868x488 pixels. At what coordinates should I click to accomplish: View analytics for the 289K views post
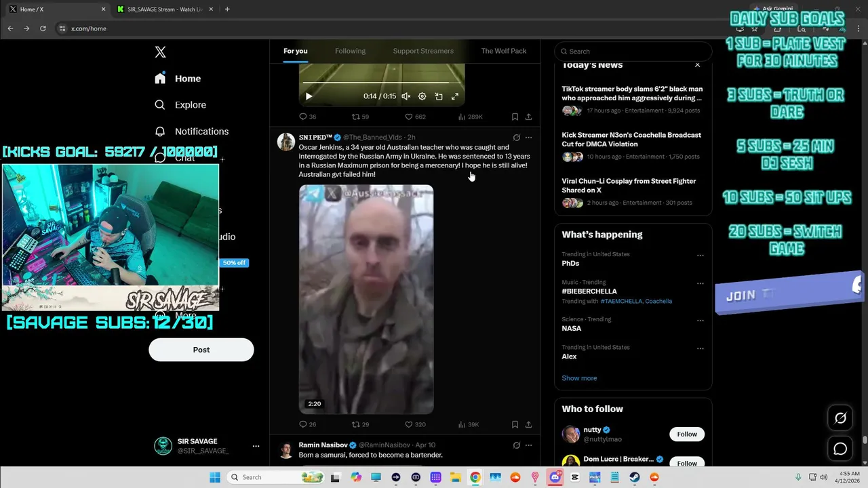471,117
